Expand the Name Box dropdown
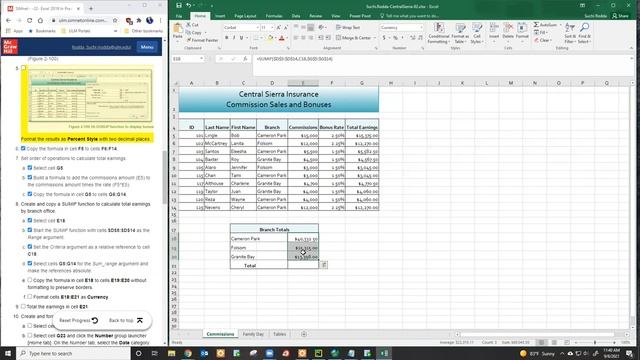Viewport: 640px width, 360px height. click(201, 59)
